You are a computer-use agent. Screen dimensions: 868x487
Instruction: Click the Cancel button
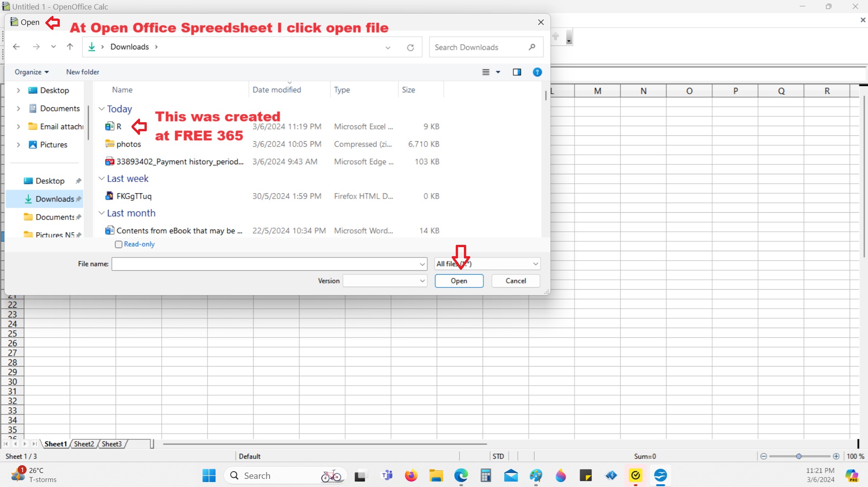tap(516, 281)
